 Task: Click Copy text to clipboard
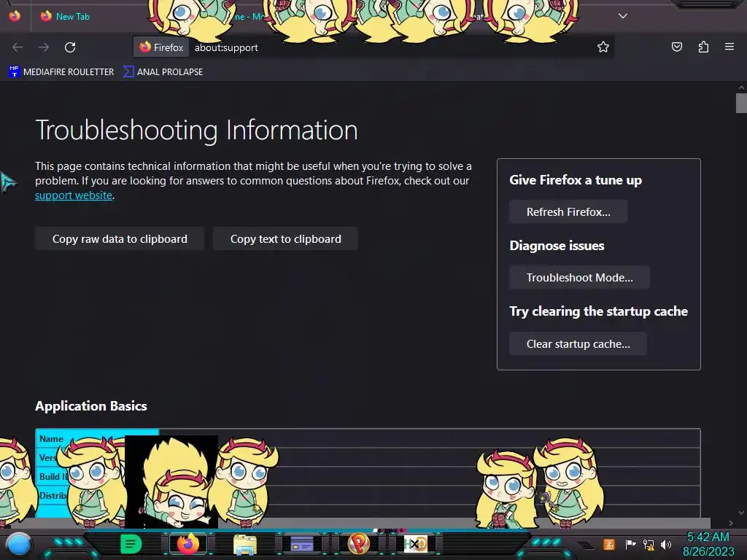(286, 239)
